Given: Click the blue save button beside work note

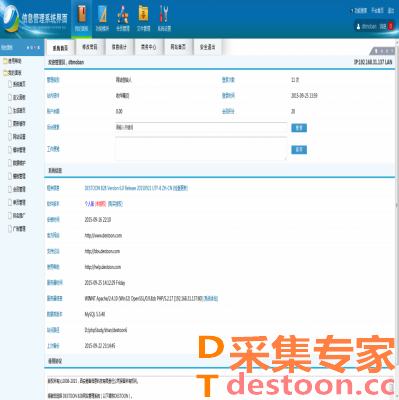Looking at the screenshot, I should 299,150.
